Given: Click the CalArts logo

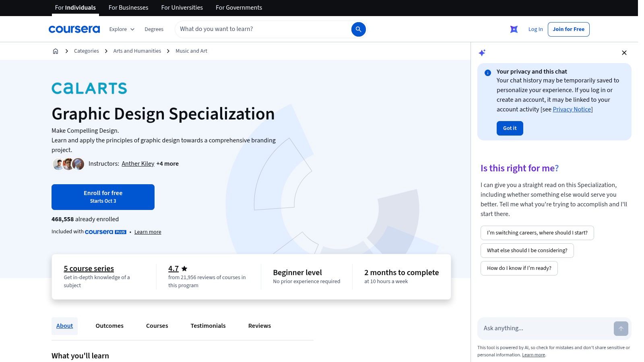Looking at the screenshot, I should [x=89, y=88].
